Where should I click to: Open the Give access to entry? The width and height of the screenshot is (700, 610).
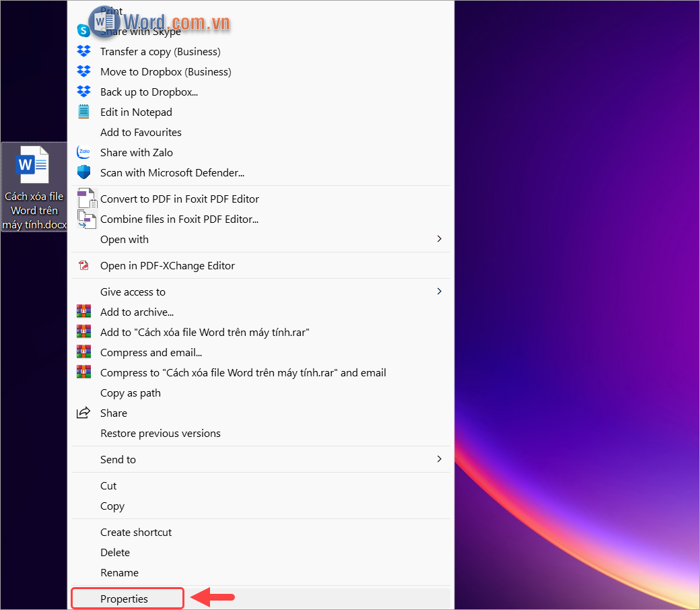point(260,292)
